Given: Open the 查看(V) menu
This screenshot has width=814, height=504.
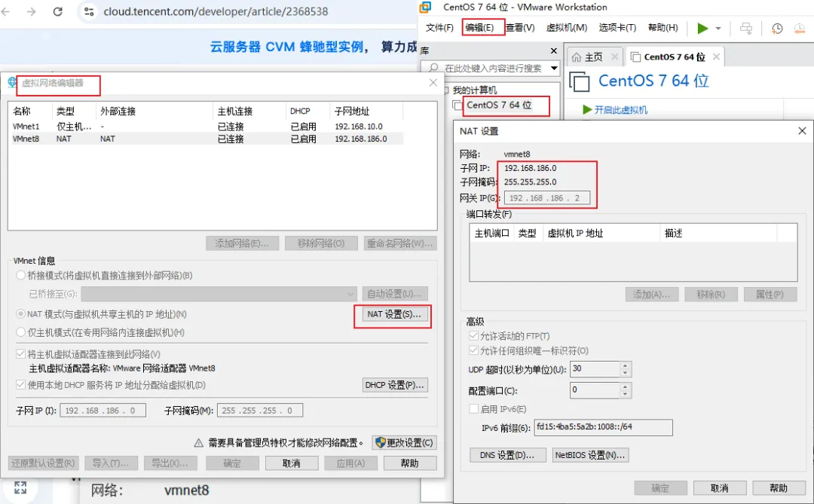Looking at the screenshot, I should coord(521,28).
